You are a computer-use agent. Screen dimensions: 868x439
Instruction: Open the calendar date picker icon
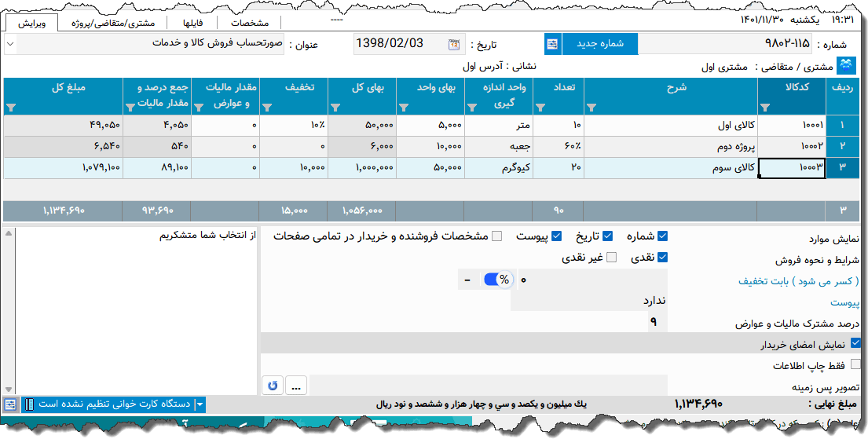(454, 44)
